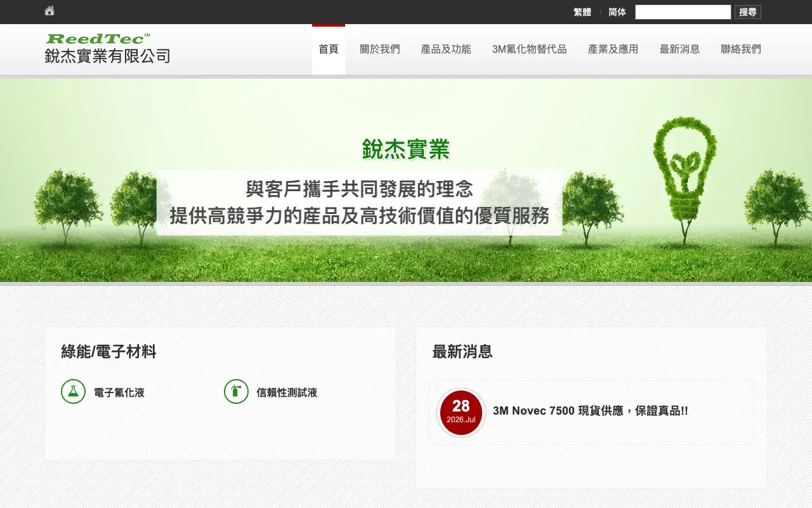Open news item 3M Novec 7500 現貨供應
The width and height of the screenshot is (812, 508).
591,411
